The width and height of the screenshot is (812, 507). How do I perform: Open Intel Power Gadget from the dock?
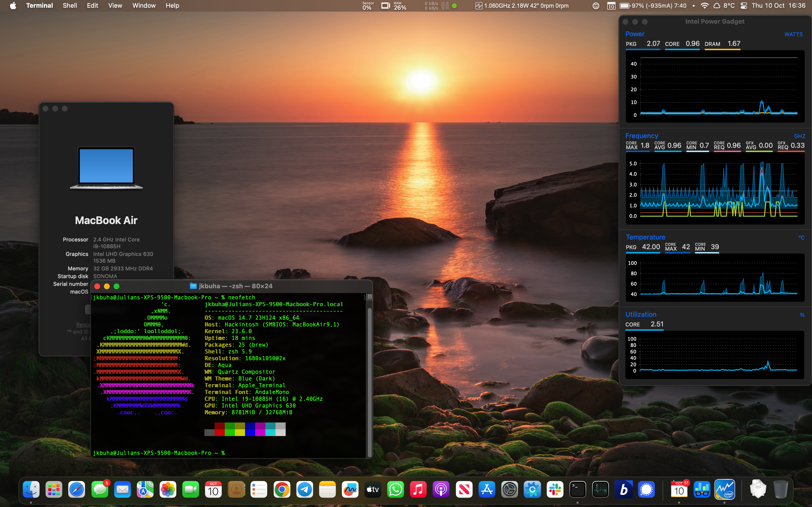pos(725,490)
